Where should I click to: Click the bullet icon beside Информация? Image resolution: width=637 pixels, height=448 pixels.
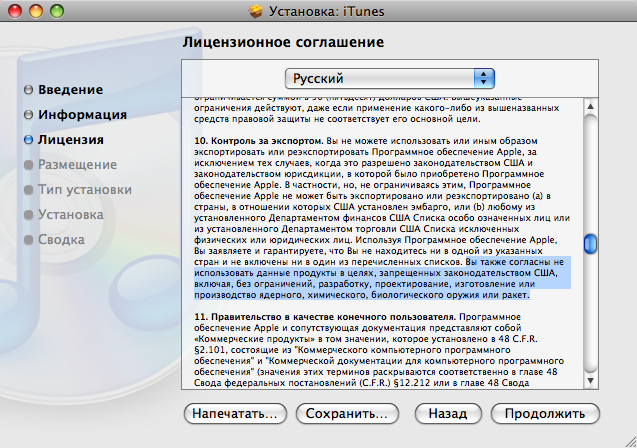coord(28,115)
